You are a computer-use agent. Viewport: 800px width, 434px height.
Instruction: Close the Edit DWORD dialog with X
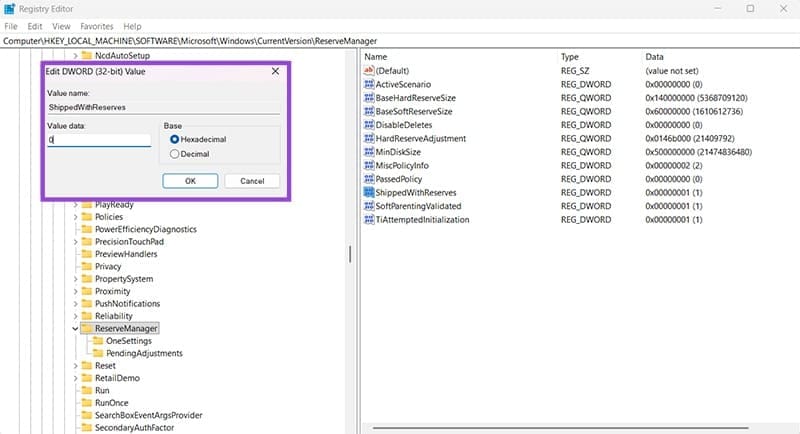[276, 71]
